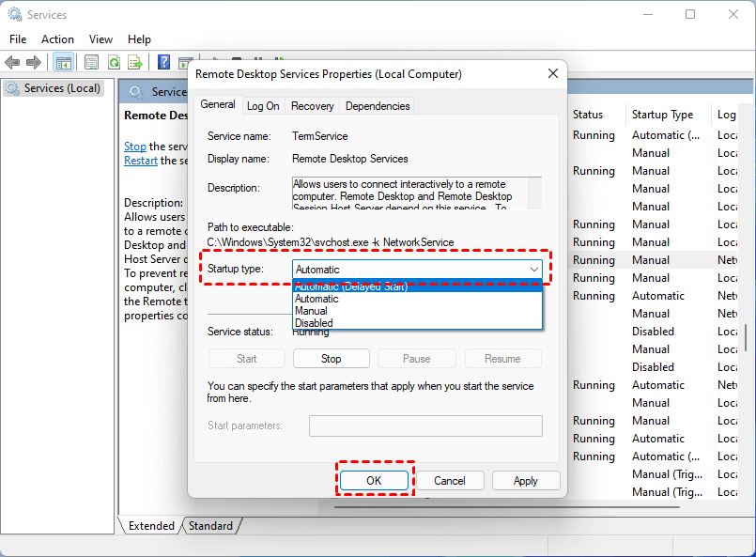
Task: Click the Refresh toolbar icon
Action: [x=114, y=62]
